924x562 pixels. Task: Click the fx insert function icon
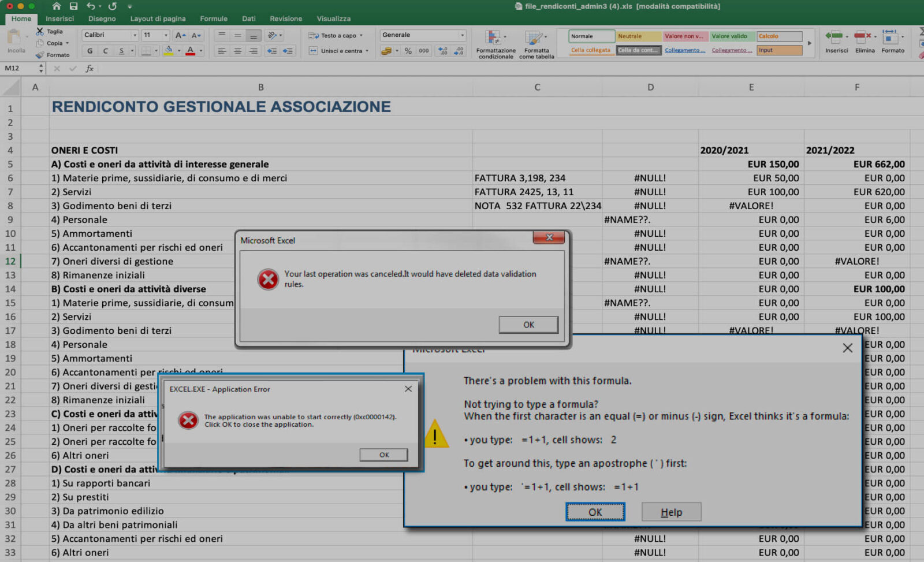pos(90,68)
